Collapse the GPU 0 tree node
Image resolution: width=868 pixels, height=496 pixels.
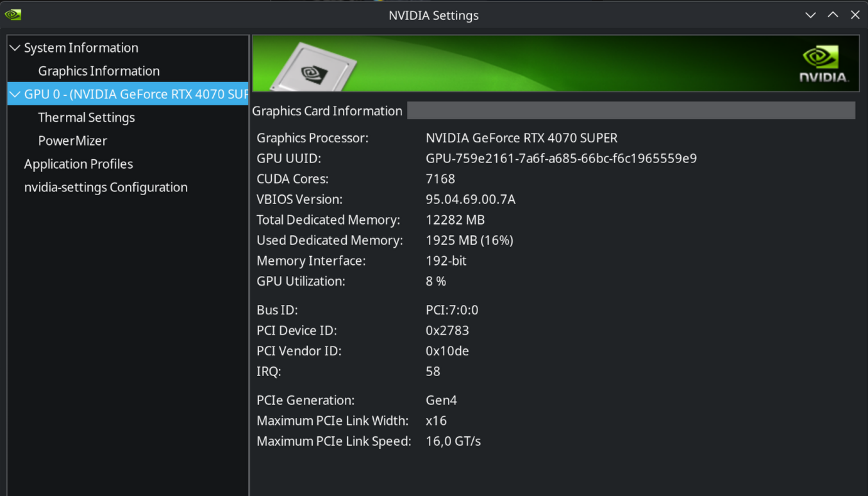click(15, 94)
